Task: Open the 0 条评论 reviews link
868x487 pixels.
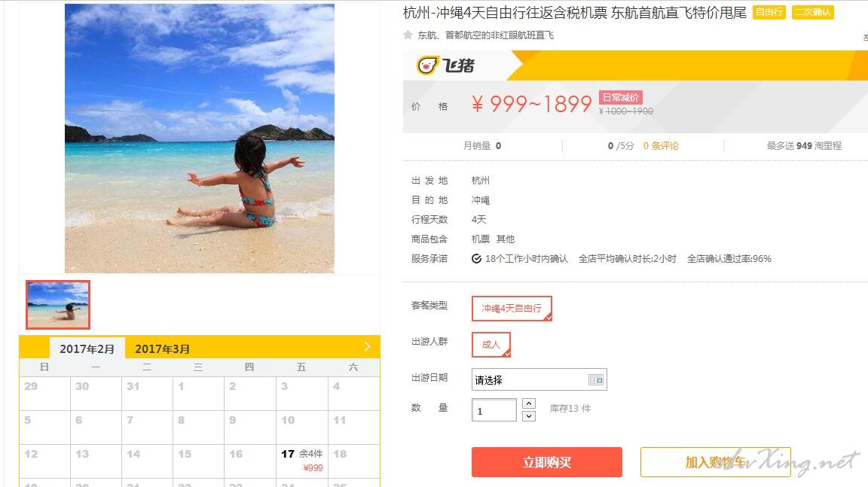Action: point(660,146)
